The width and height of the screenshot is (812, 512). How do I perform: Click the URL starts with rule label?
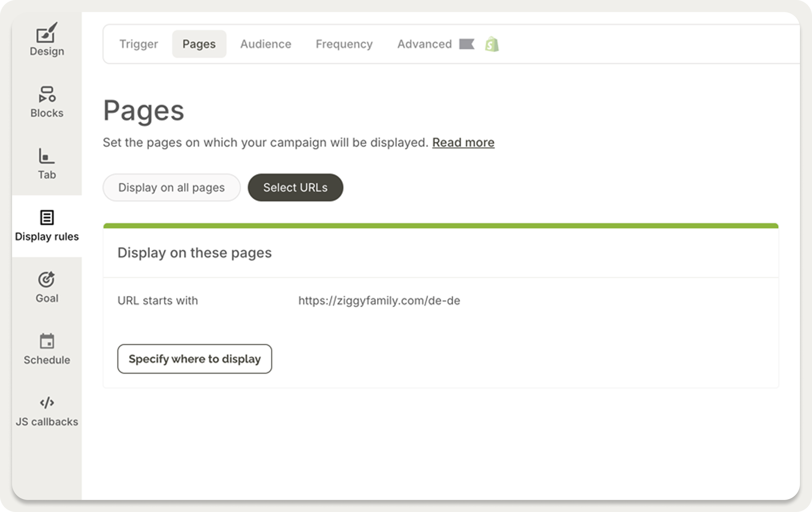[x=157, y=300]
